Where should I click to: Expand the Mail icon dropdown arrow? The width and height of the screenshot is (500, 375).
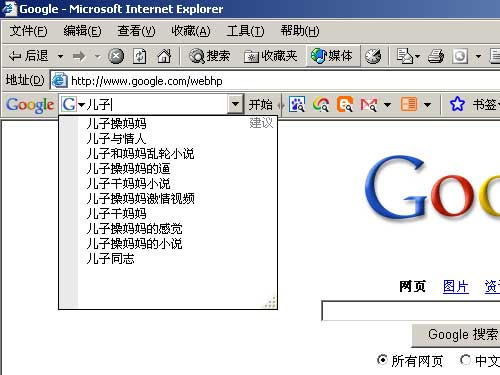tap(417, 56)
